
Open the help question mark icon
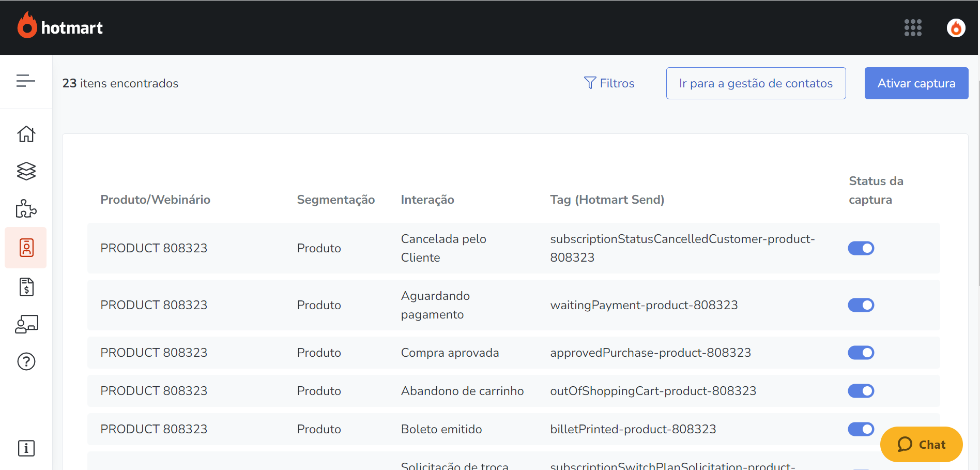tap(26, 361)
